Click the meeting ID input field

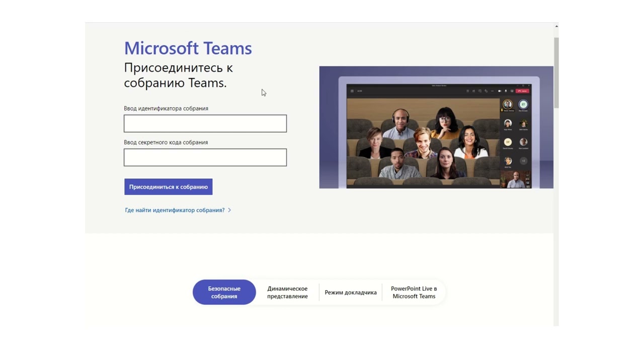[x=205, y=124]
